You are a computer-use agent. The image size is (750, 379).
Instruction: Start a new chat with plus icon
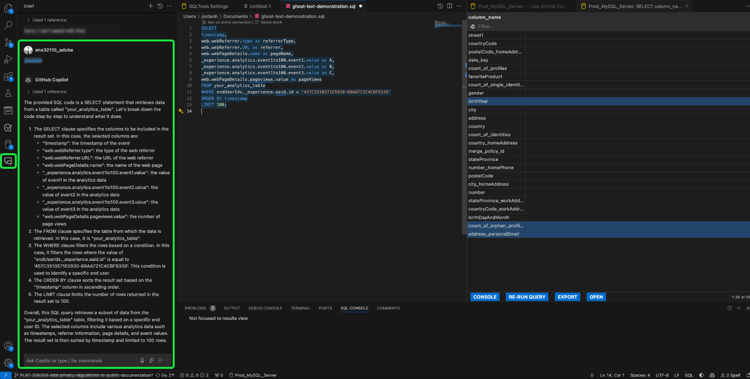[151, 6]
